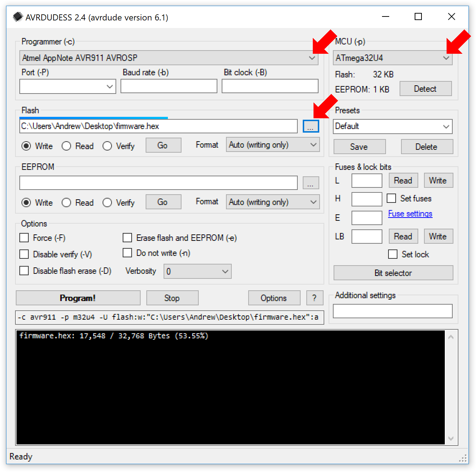Select the Flash Read radio button
This screenshot has height=472, width=476.
[66, 146]
